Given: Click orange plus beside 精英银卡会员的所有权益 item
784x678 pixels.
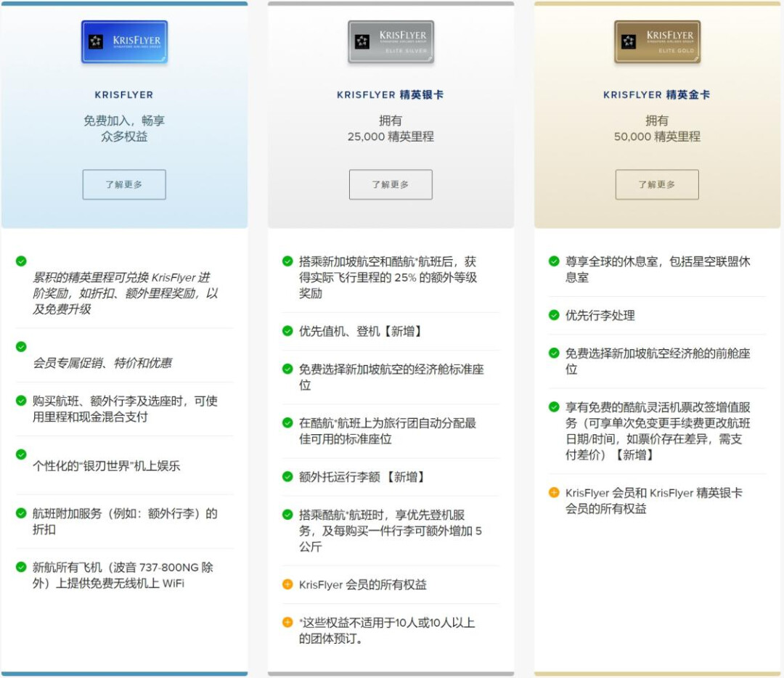Looking at the screenshot, I should [554, 493].
